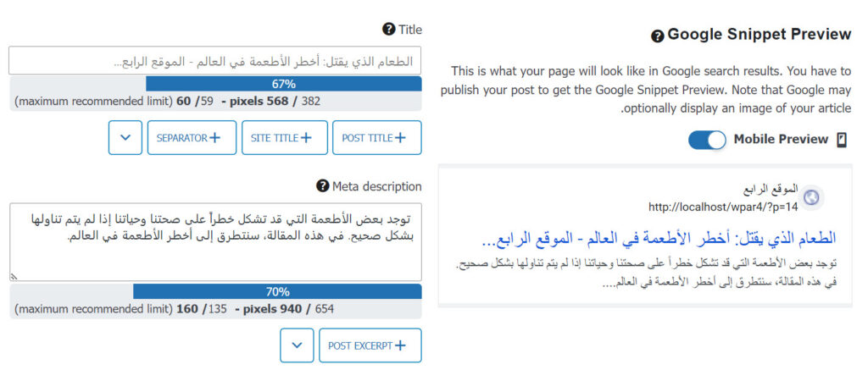Click the Google Snippet Preview help icon
868x370 pixels.
point(657,36)
